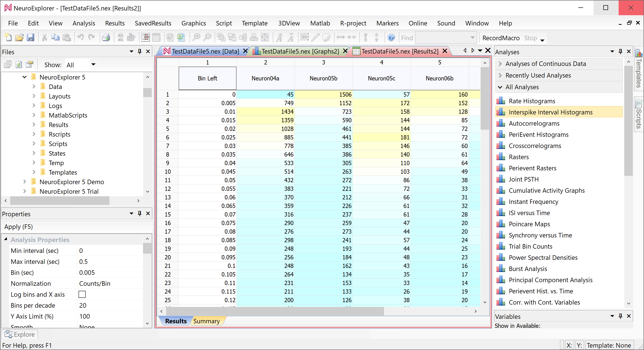Click the Zoom In magnifier icon
Screen dimensions: 644x350
(x=197, y=38)
